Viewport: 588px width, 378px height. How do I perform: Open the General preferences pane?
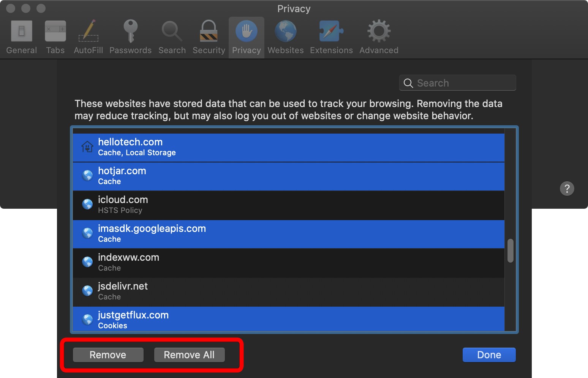22,37
